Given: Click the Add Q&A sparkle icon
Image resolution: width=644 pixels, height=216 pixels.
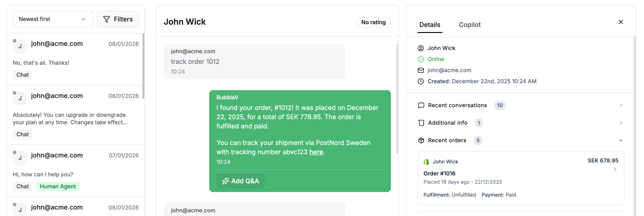Looking at the screenshot, I should tap(225, 181).
